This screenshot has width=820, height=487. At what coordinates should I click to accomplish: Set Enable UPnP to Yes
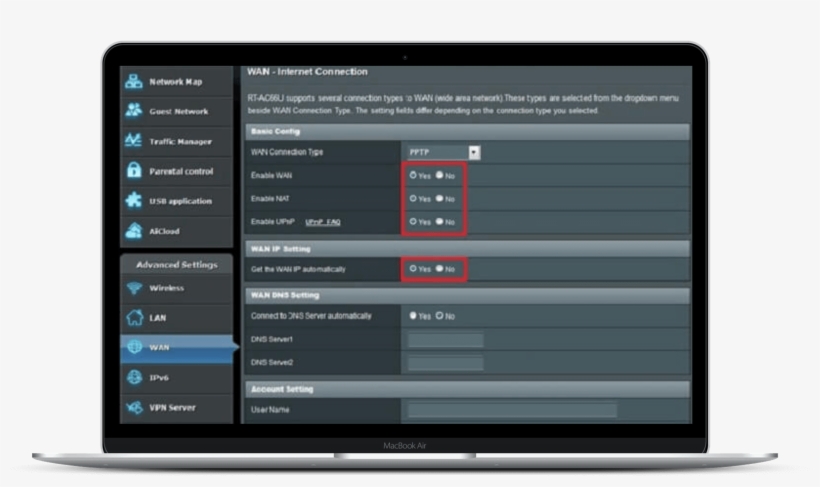click(x=413, y=221)
